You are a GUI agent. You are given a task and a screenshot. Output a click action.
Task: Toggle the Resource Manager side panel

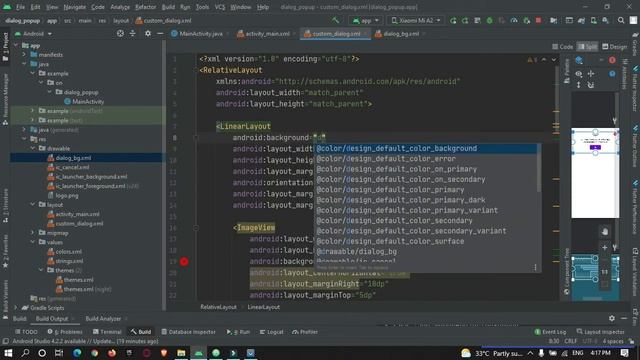point(5,99)
